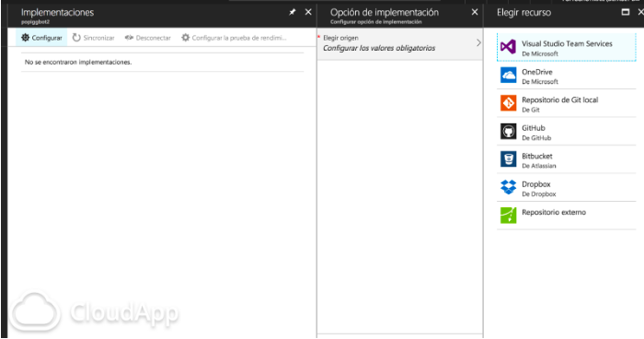Viewport: 644px width, 339px height.
Task: Click Opción de implementación blade title
Action: (385, 12)
